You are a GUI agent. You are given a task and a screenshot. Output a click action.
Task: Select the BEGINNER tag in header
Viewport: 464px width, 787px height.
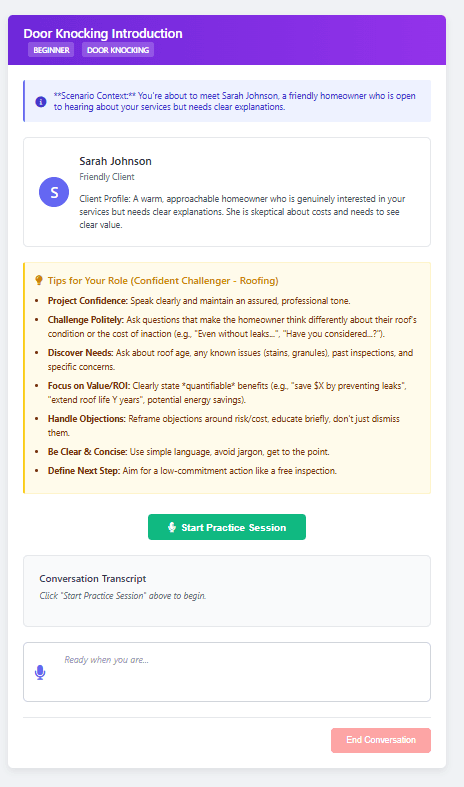coord(51,50)
